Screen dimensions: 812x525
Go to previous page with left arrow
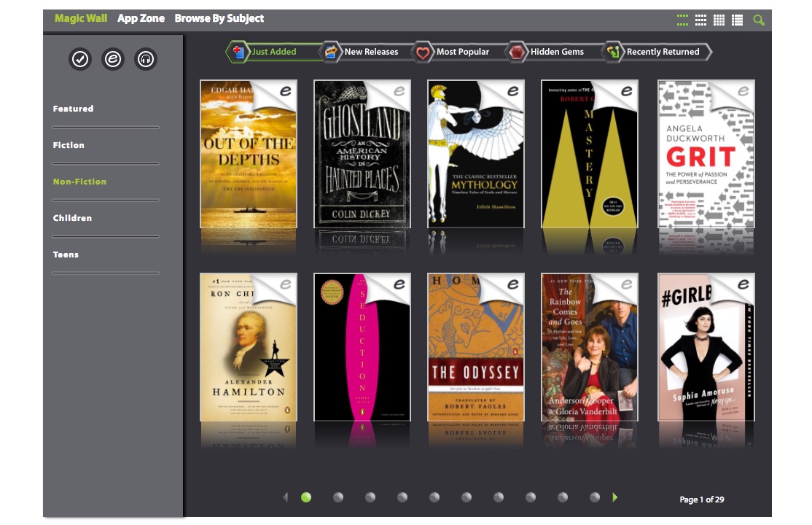[x=285, y=497]
